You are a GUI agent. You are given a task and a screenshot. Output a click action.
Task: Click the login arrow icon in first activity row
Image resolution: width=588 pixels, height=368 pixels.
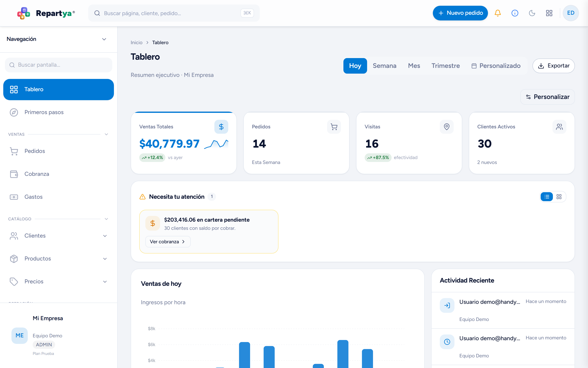tap(447, 305)
